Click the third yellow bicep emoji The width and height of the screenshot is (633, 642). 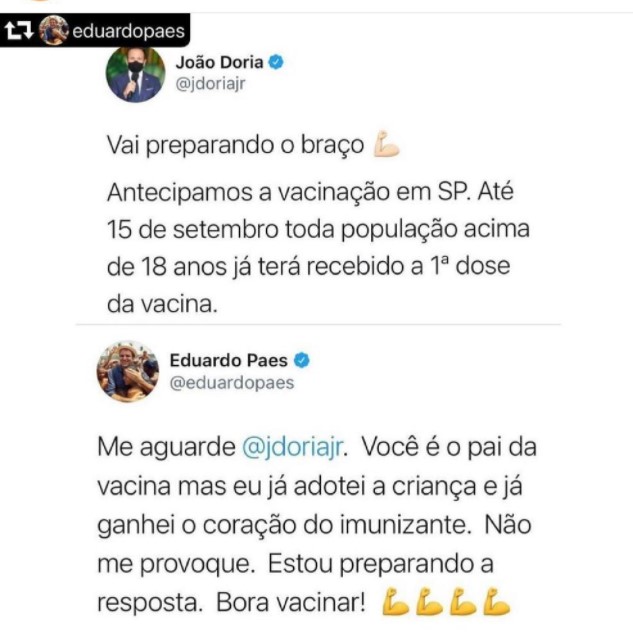point(463,602)
